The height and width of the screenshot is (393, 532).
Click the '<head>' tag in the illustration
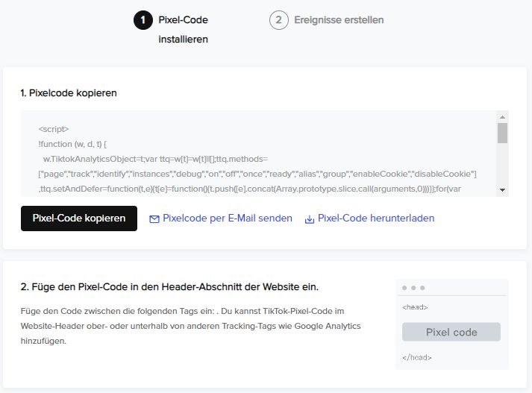click(415, 307)
